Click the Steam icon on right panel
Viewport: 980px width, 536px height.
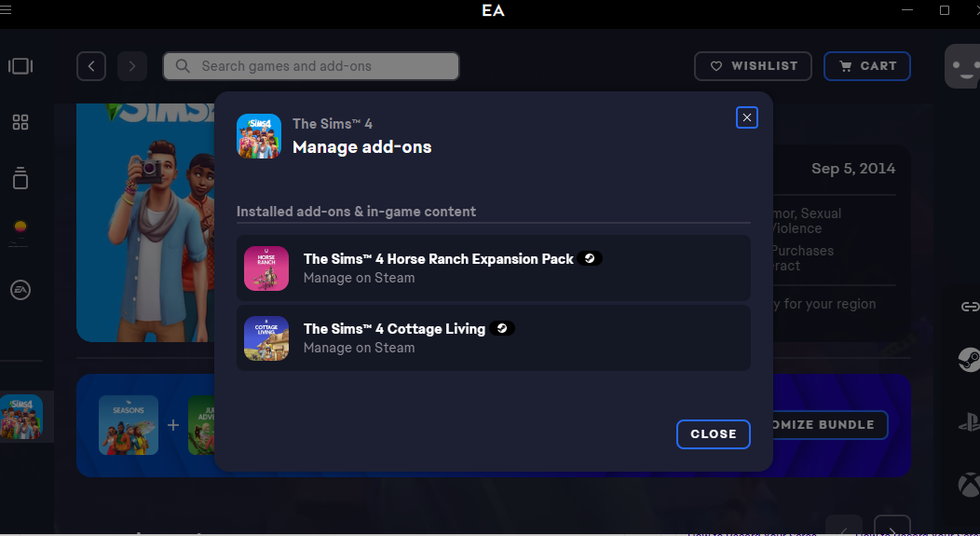[x=969, y=360]
